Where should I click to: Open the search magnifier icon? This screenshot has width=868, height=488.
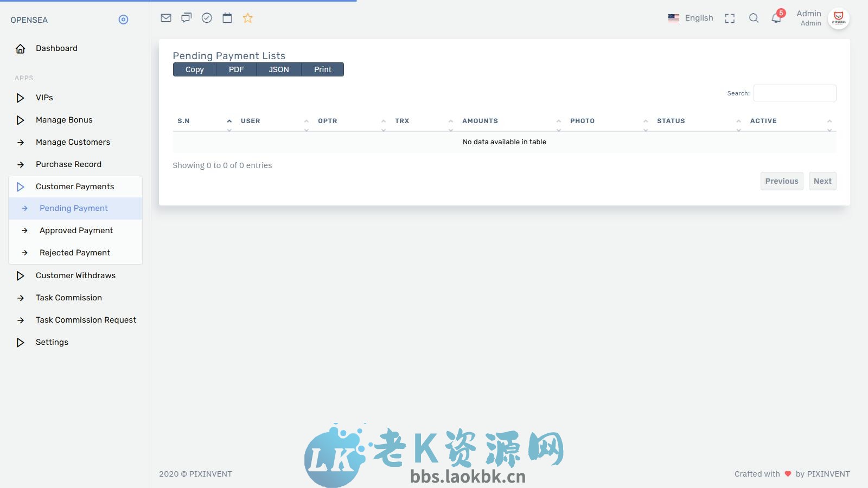coord(754,18)
